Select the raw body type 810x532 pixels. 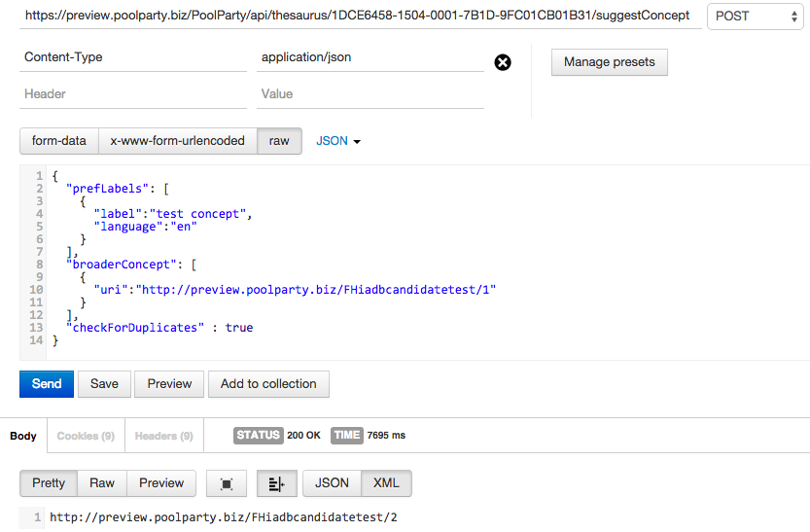279,141
